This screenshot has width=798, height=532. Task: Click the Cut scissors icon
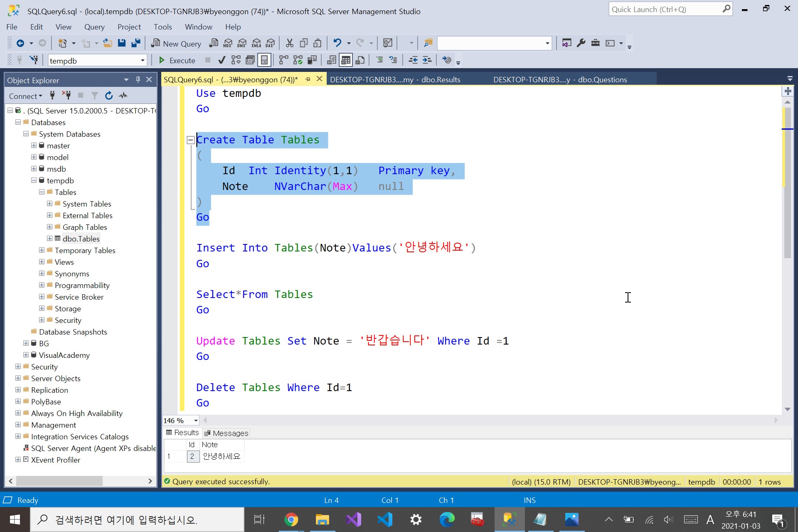click(290, 43)
